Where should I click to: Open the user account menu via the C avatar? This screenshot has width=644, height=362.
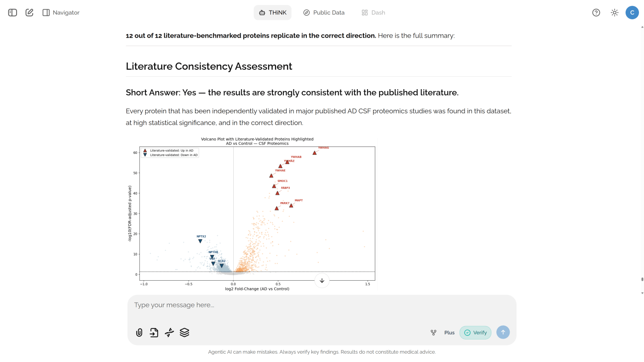(x=632, y=12)
